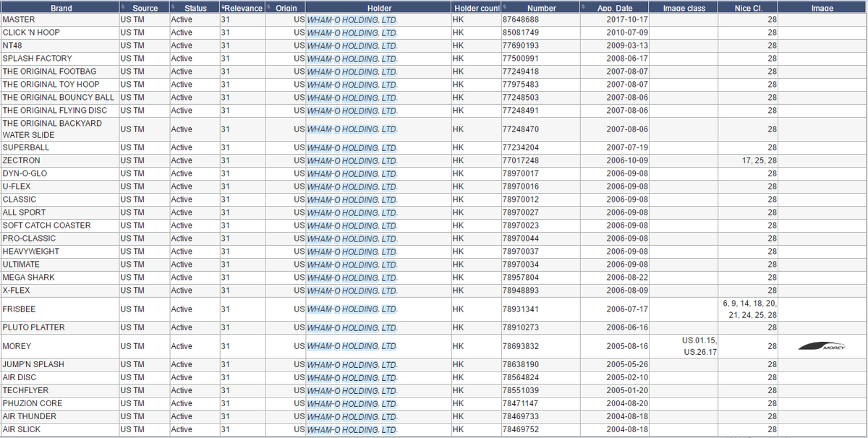The width and height of the screenshot is (868, 438).
Task: Click image class US.01.15, US.26.17 cell
Action: (684, 346)
